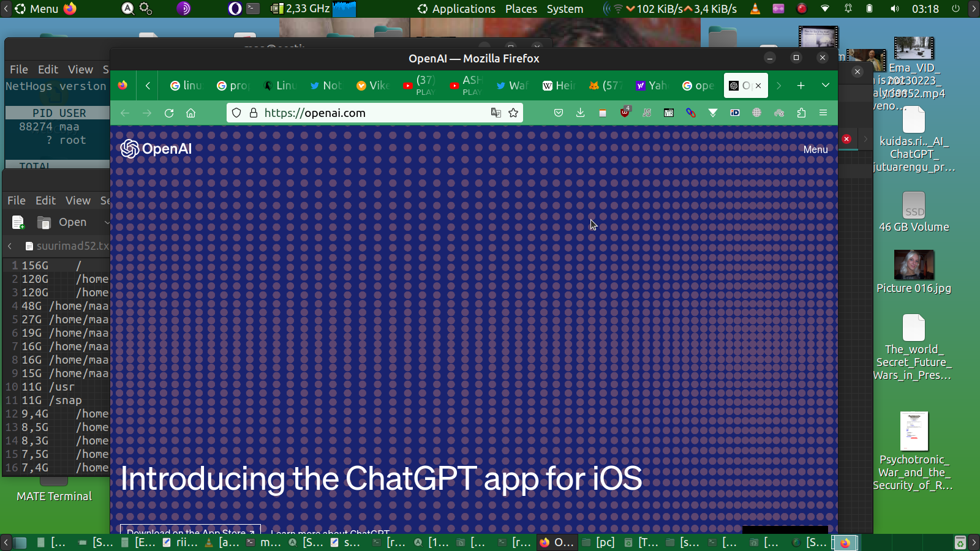Image resolution: width=980 pixels, height=551 pixels.
Task: Open the trash icon in bottom panel
Action: pos(960,542)
